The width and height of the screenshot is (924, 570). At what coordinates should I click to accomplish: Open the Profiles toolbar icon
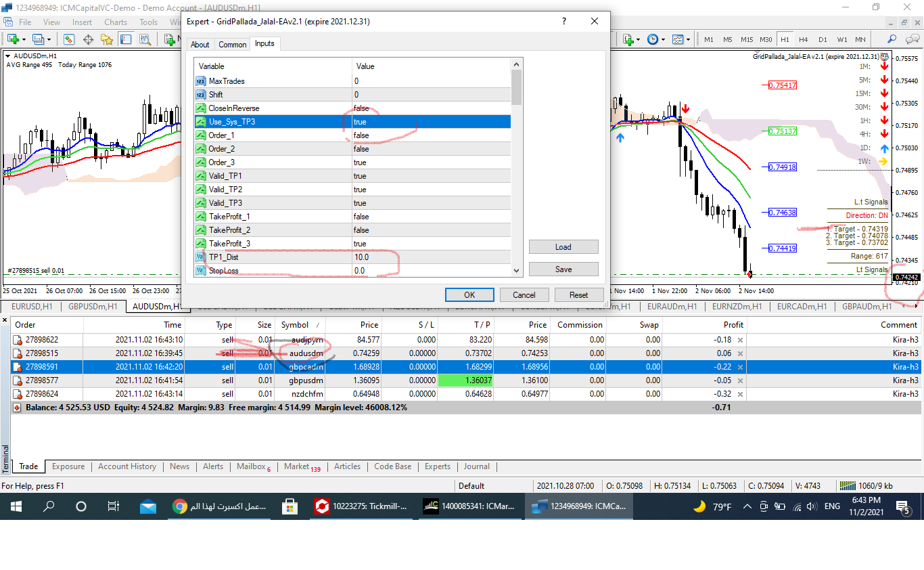(x=38, y=39)
